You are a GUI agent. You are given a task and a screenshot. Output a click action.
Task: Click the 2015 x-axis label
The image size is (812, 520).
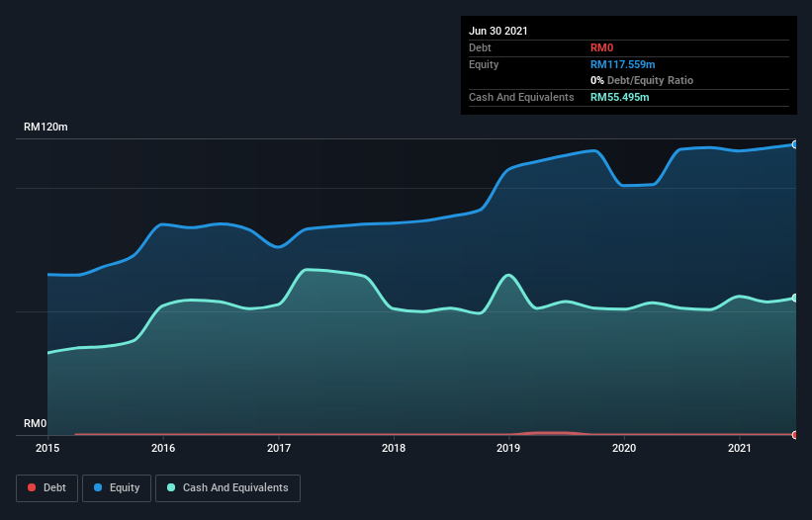click(x=47, y=448)
